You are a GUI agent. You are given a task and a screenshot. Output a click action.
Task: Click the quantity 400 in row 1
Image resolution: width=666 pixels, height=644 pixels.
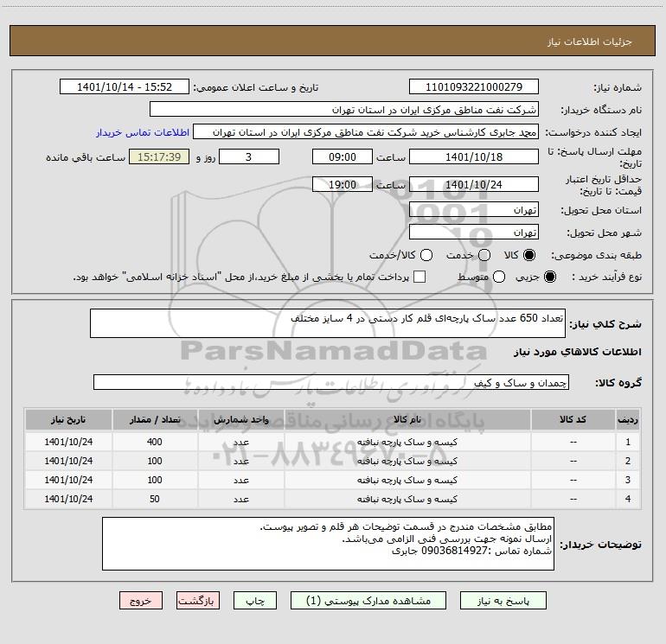[155, 442]
